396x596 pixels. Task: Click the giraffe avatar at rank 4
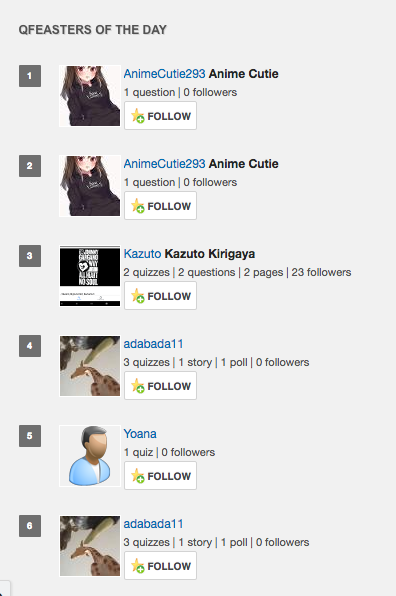pos(90,366)
